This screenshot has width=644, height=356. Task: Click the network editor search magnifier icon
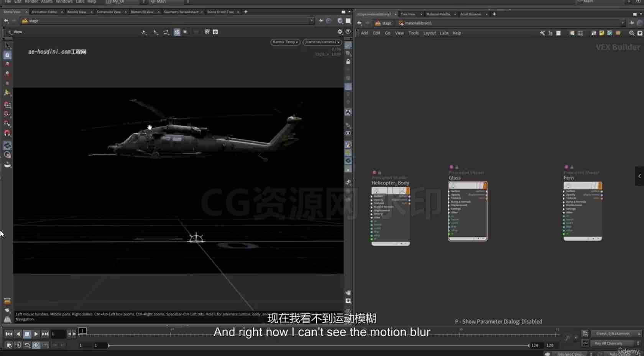click(x=631, y=33)
